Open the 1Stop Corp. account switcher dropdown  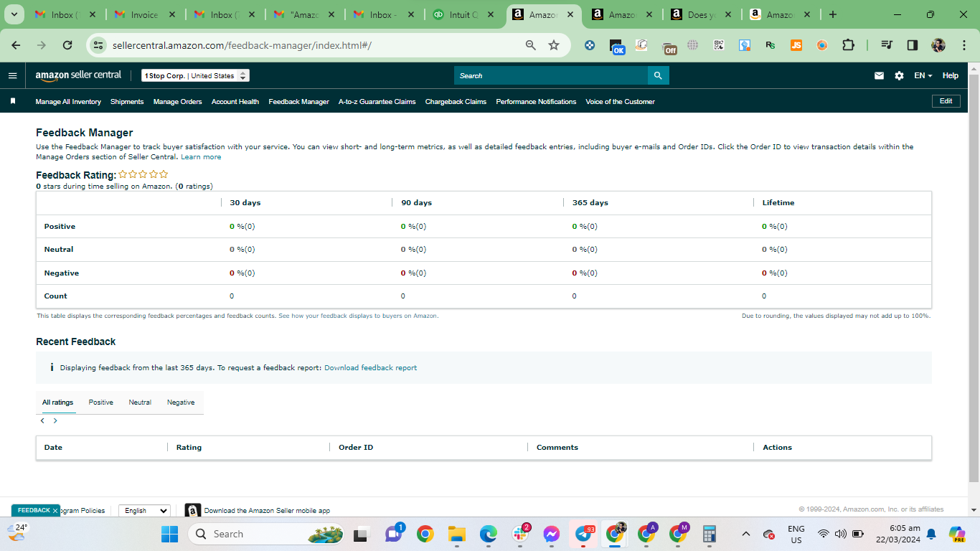[x=195, y=75]
